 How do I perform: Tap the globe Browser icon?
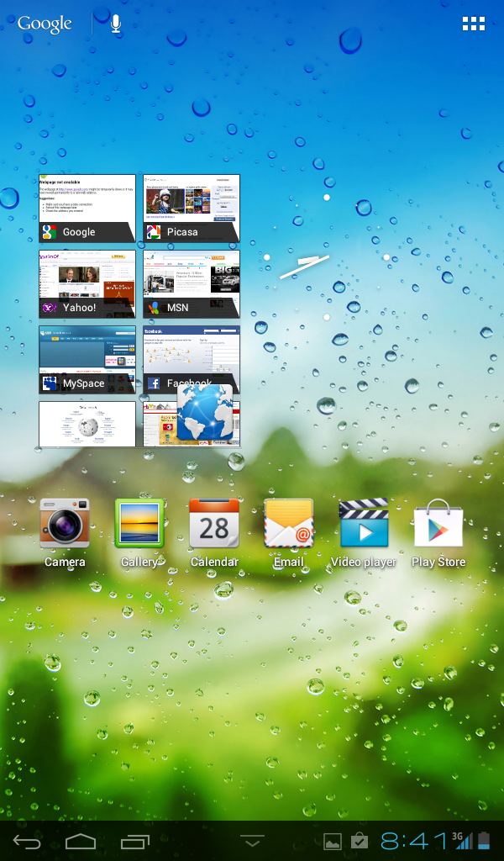[205, 413]
